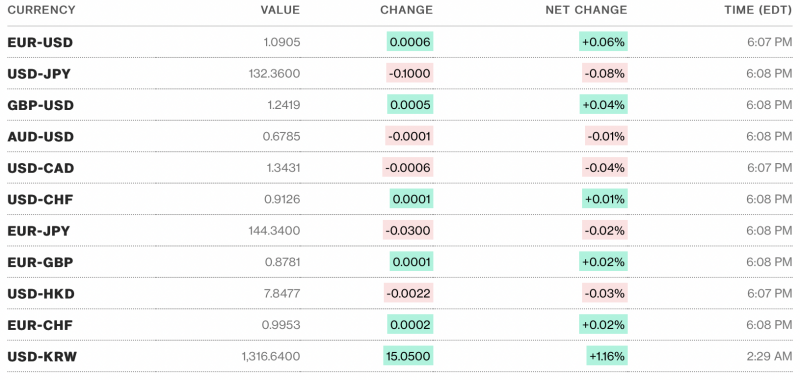
Task: Select the GBP-USD row label
Action: [40, 105]
